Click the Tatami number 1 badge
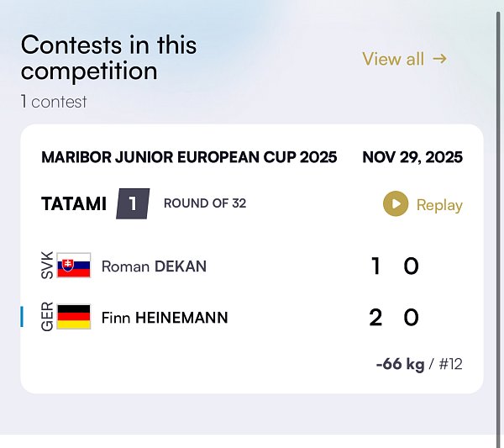Image resolution: width=504 pixels, height=448 pixels. click(x=132, y=203)
